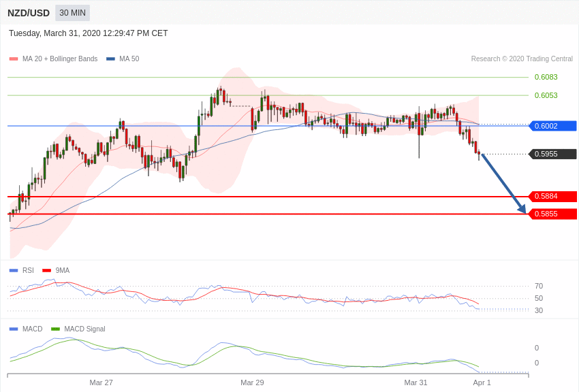Click the NZD/USD pair title
The height and width of the screenshot is (392, 579).
pyautogui.click(x=29, y=14)
